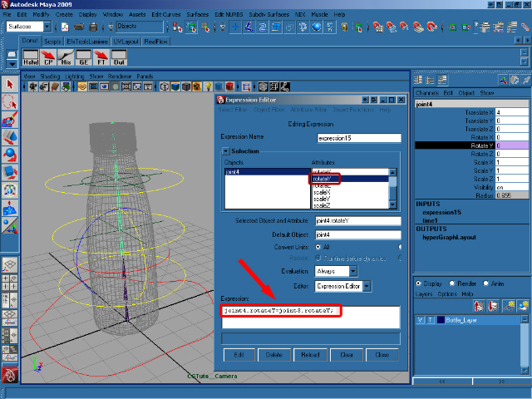Toggle visibility V of Bottle_Layer
The height and width of the screenshot is (399, 532).
(421, 320)
